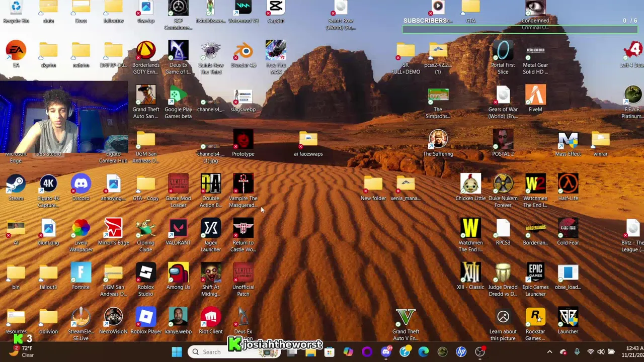The height and width of the screenshot is (362, 644).
Task: Open Duke Nukem Forever shortcut
Action: tap(503, 191)
